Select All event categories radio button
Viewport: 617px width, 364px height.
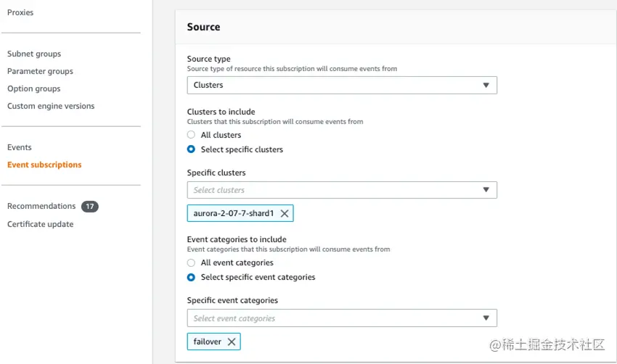point(191,262)
